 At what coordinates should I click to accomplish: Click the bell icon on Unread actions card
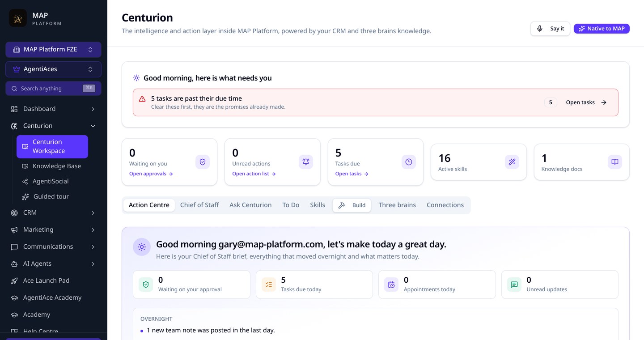point(306,162)
